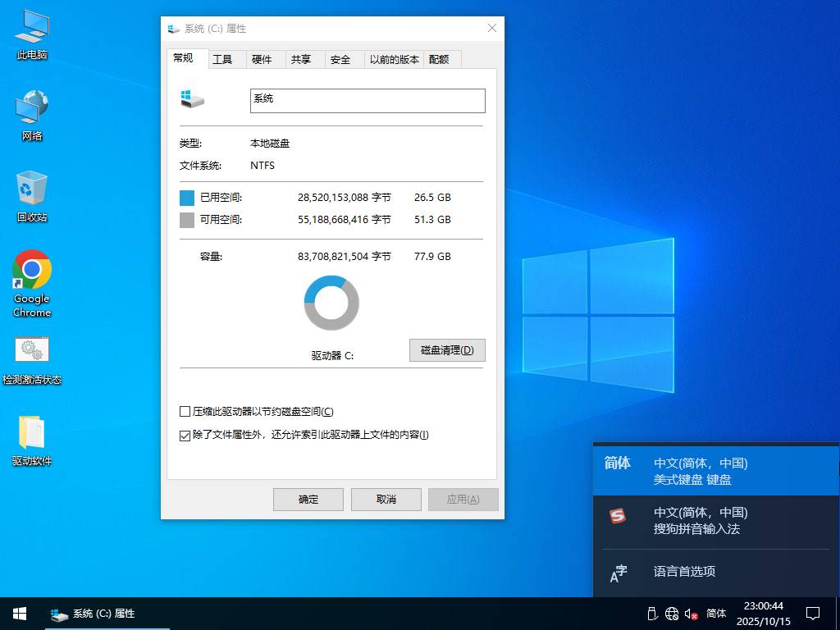This screenshot has width=840, height=630.
Task: Switch to the 工具 tab
Action: 222,60
